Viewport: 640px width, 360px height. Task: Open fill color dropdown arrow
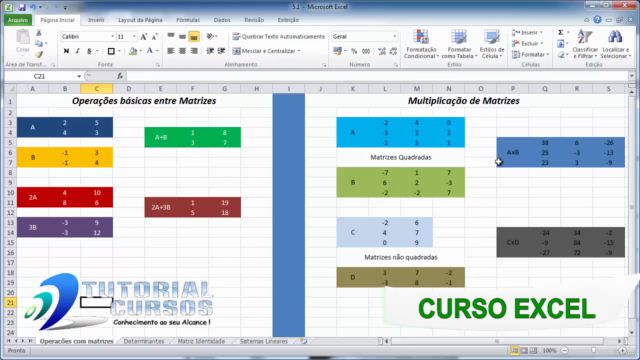[140, 51]
